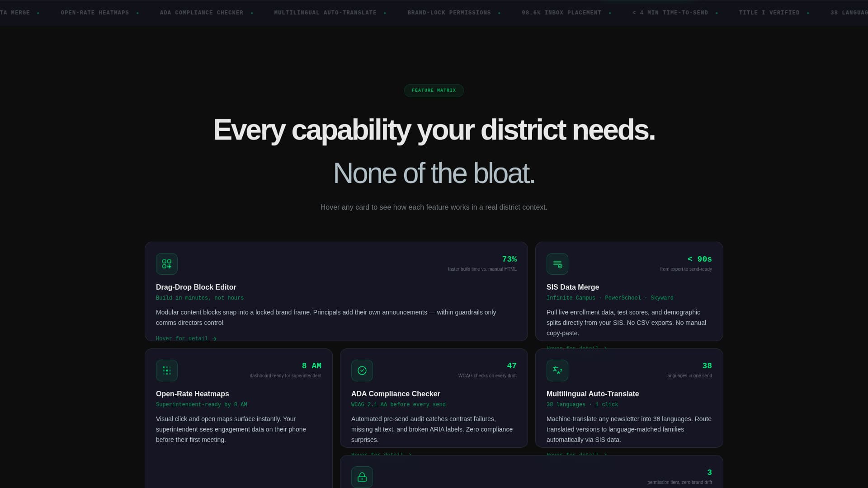Click 'Build in minutes, not hours' tagline
Image resolution: width=868 pixels, height=488 pixels.
click(x=200, y=298)
